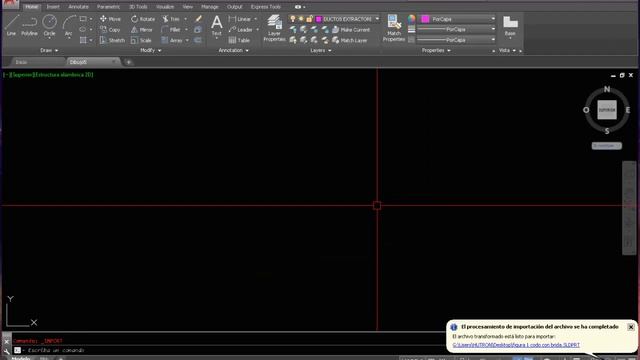Expand the Annotation panel

point(233,50)
